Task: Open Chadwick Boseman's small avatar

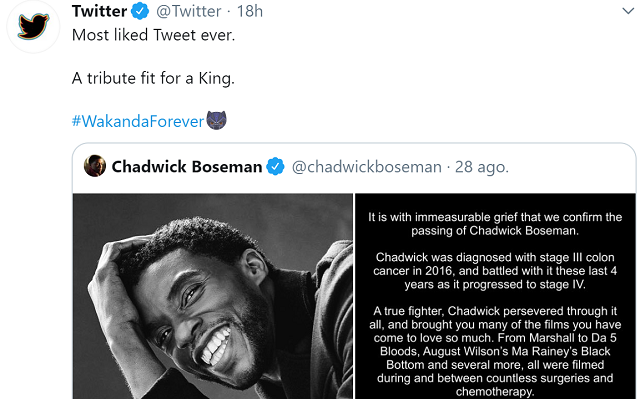Action: click(95, 166)
